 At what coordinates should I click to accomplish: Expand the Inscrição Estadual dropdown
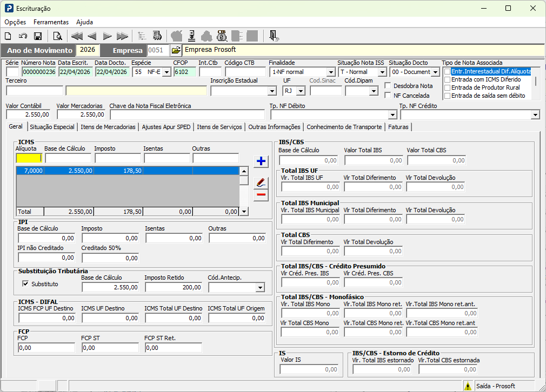(272, 91)
